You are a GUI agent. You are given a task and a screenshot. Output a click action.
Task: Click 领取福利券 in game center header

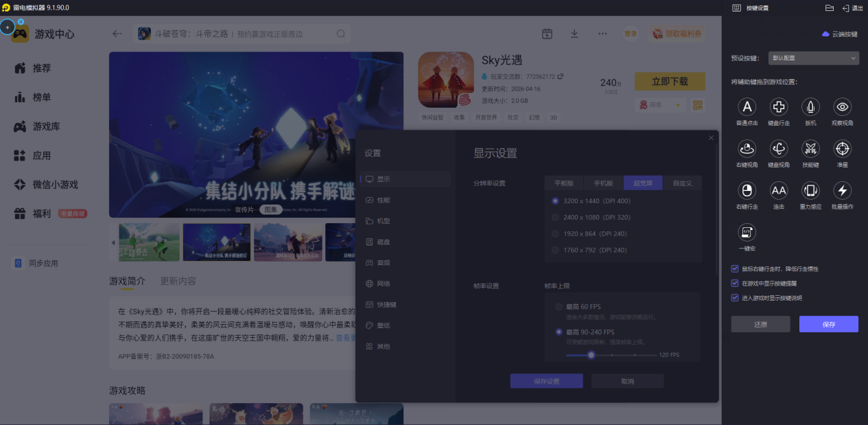(x=677, y=34)
